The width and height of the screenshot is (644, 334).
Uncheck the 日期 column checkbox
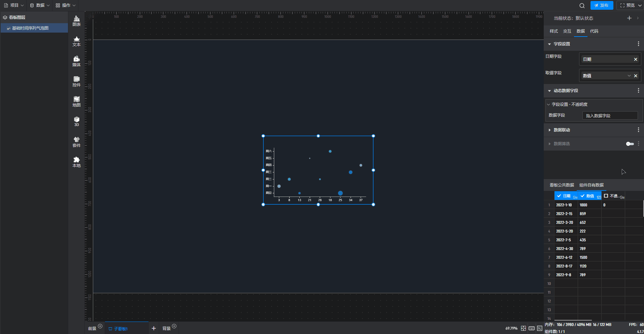pyautogui.click(x=559, y=196)
